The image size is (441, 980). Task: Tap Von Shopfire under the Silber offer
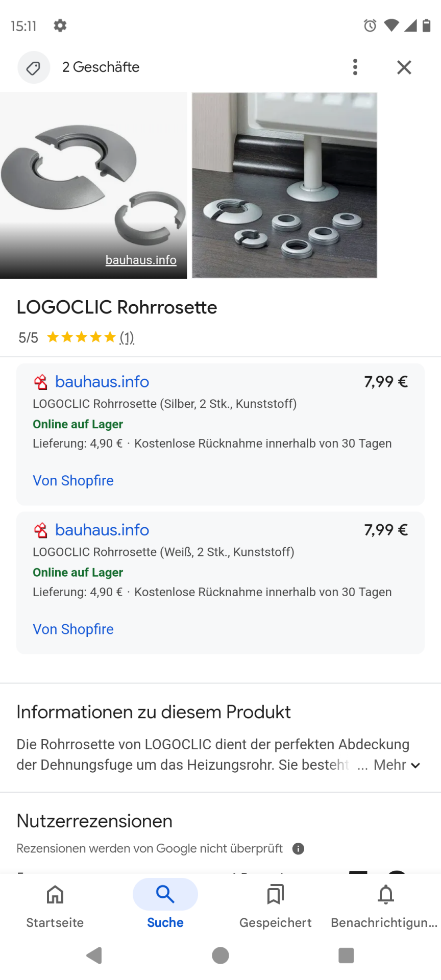point(73,481)
